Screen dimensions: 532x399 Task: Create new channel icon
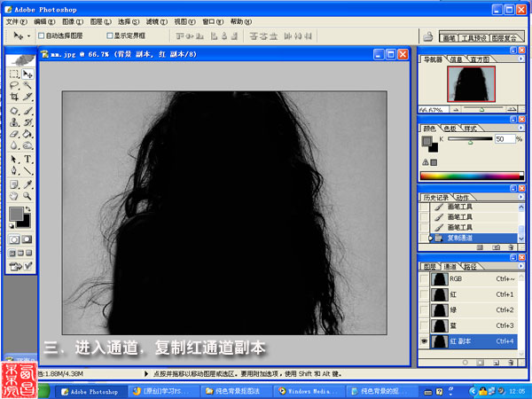(x=496, y=363)
